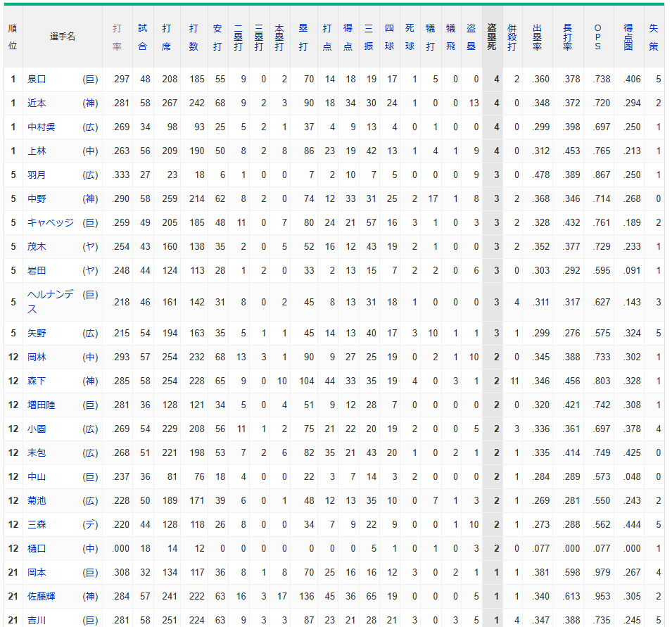Open player 茂木 profile link
This screenshot has height=627, width=672.
click(37, 247)
